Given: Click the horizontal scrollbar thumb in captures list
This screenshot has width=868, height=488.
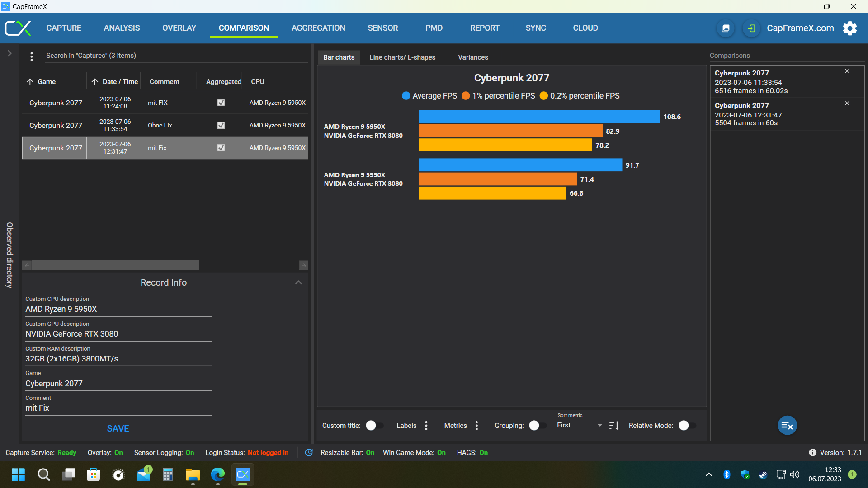Looking at the screenshot, I should [115, 265].
